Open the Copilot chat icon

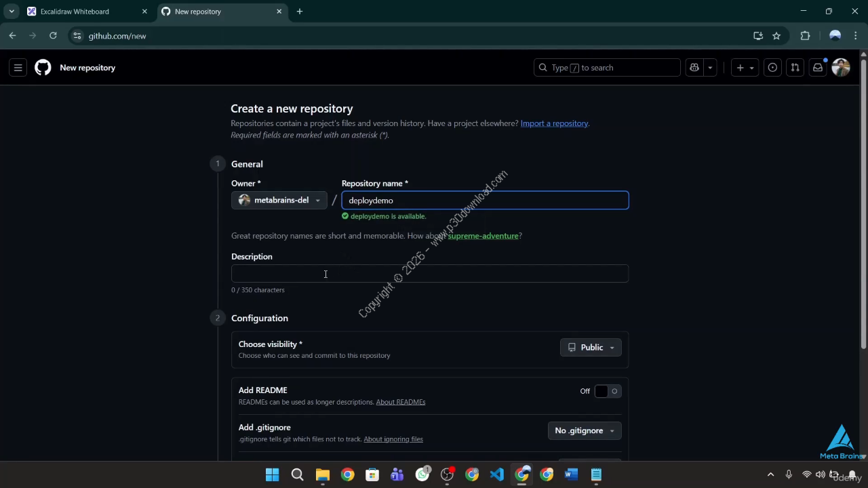(x=694, y=68)
